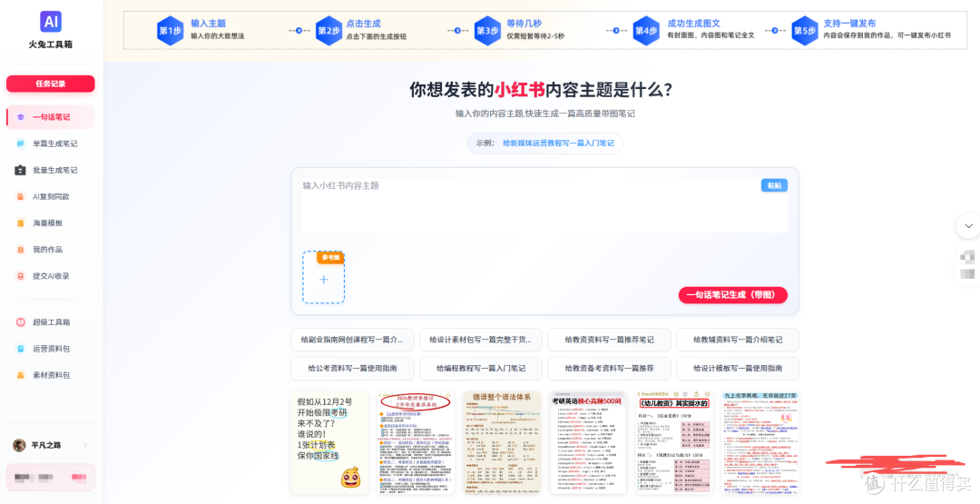
Task: Click the AI logo of 火兔工具箱
Action: (x=51, y=21)
